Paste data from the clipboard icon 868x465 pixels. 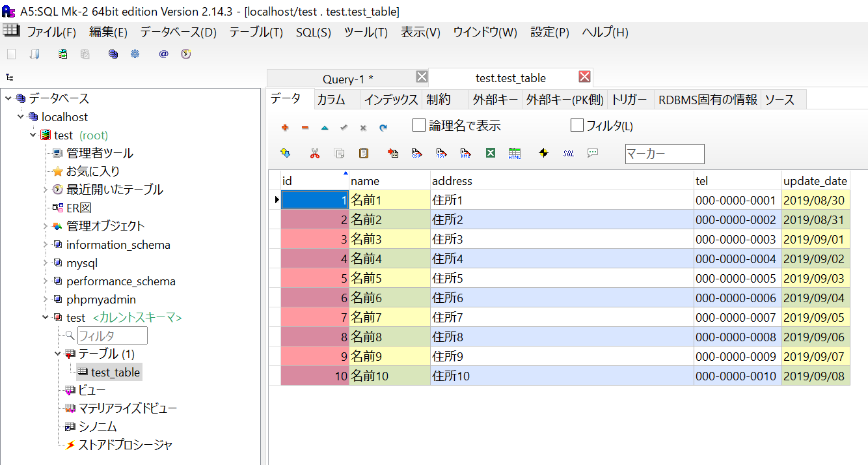point(363,153)
